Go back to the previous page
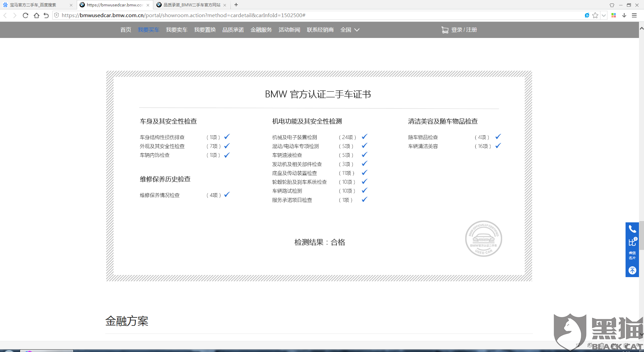 (x=5, y=15)
